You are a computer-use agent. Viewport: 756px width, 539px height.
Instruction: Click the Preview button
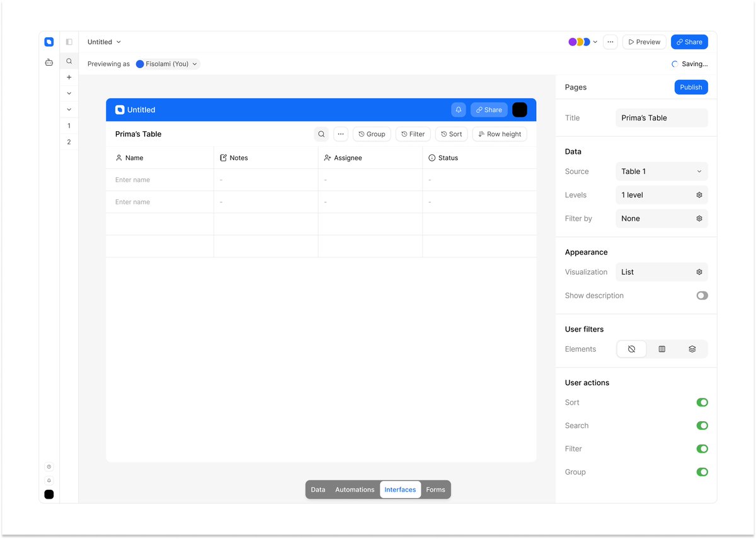(x=644, y=42)
